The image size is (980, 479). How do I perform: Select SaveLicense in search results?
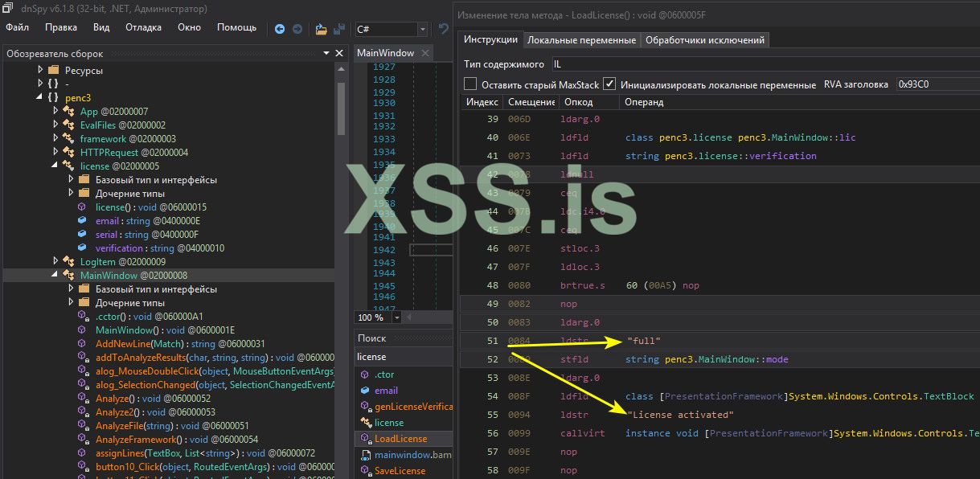click(400, 470)
